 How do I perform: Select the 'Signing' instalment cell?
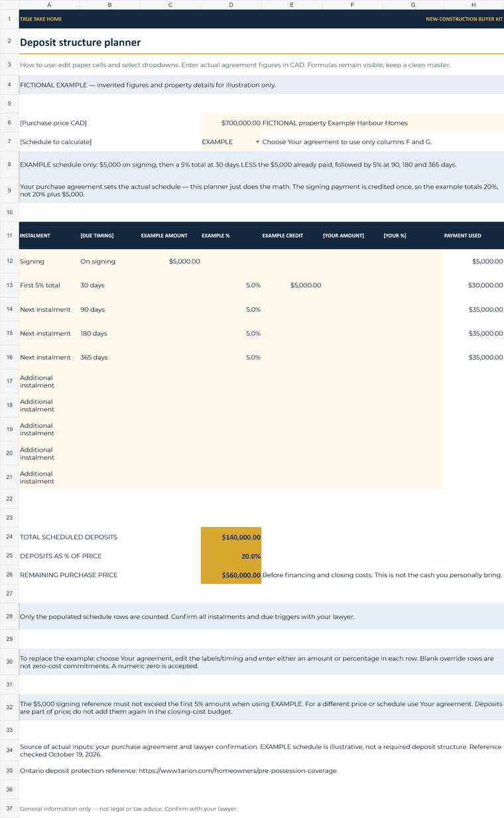click(x=49, y=261)
